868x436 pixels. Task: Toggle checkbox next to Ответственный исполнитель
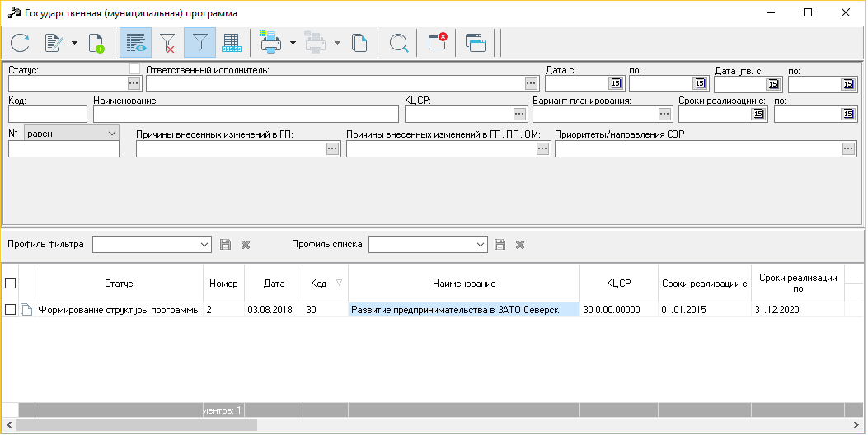[134, 69]
